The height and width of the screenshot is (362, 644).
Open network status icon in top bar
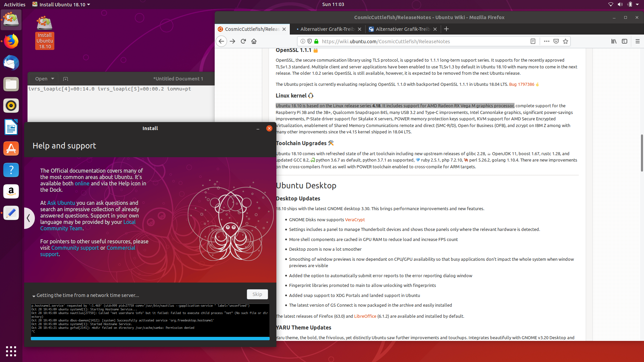(x=611, y=4)
